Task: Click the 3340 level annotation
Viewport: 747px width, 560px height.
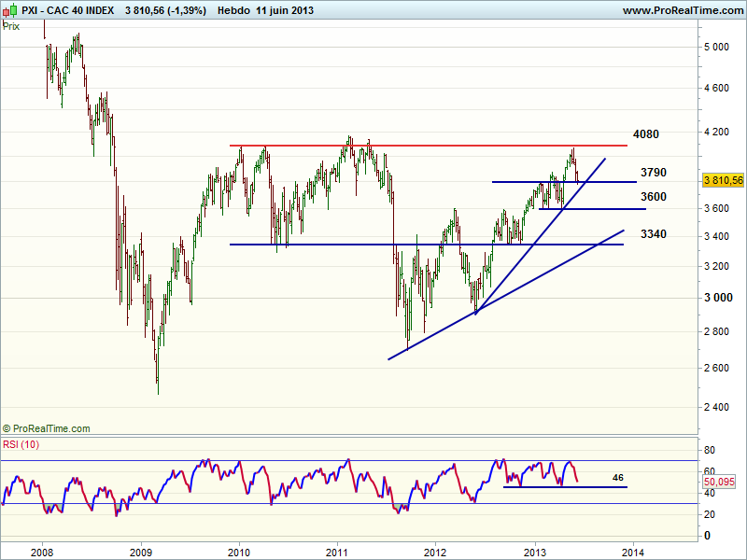Action: tap(654, 233)
